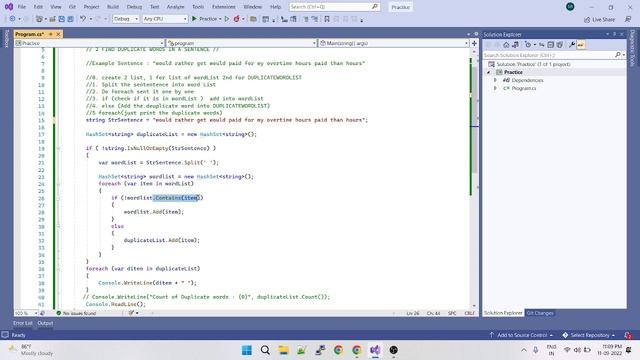Image resolution: width=640 pixels, height=360 pixels.
Task: Click the Live Share button
Action: click(x=599, y=19)
